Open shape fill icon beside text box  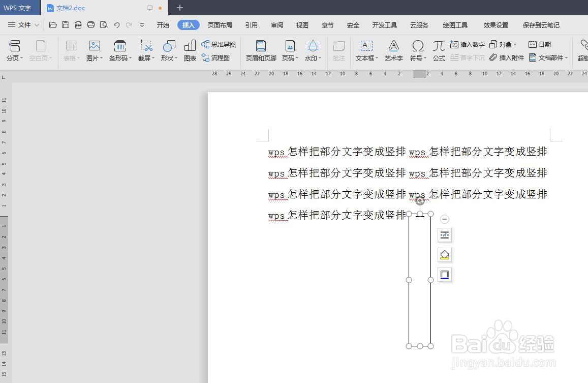(444, 255)
